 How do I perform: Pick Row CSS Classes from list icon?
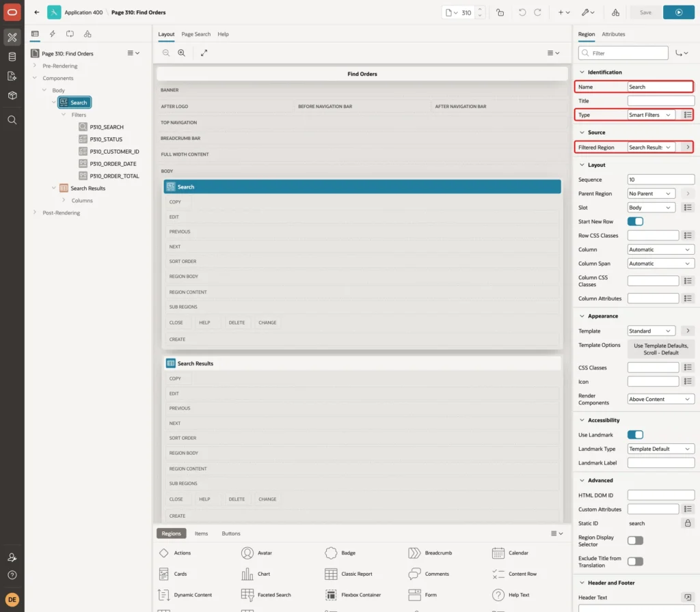tap(688, 236)
